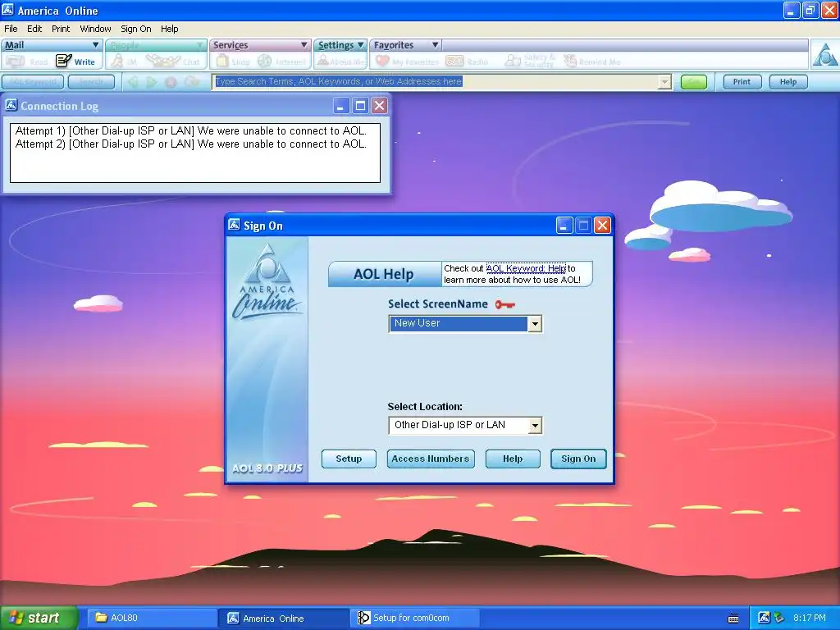This screenshot has height=630, width=840.
Task: Click the About Me icon
Action: 322,61
